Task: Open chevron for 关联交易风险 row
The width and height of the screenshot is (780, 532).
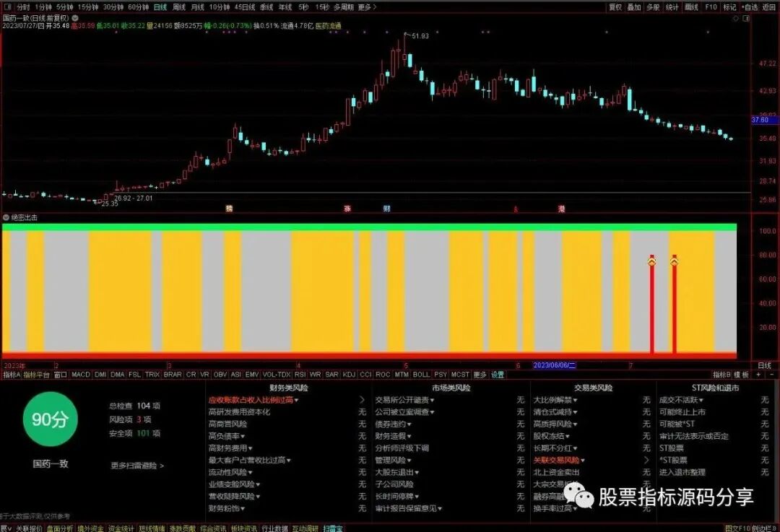Action: 646,461
